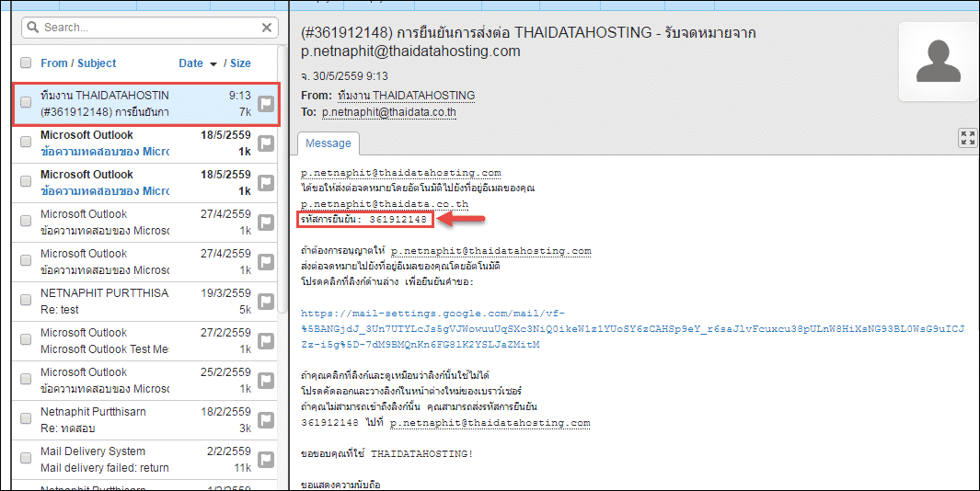Flag the Mail Delivery System email
980x491 pixels.
coord(266,459)
